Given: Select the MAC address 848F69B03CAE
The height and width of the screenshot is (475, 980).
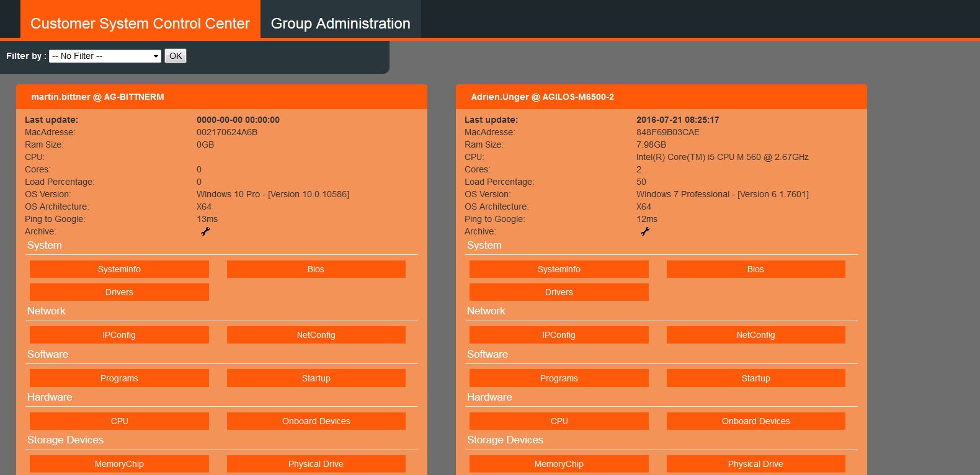Looking at the screenshot, I should pyautogui.click(x=668, y=132).
